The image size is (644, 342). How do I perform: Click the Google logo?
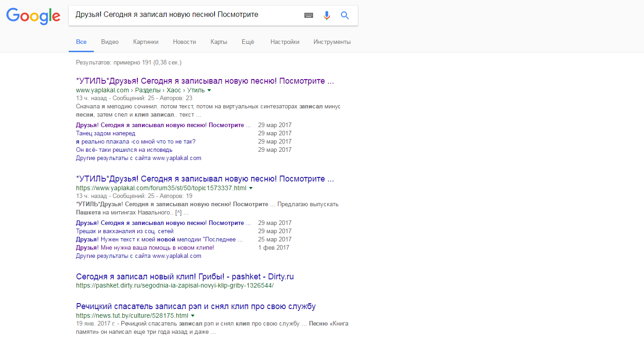pos(33,16)
